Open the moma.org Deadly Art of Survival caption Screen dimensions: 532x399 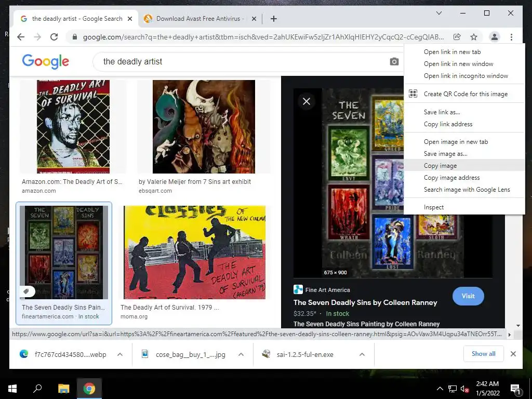click(x=170, y=312)
